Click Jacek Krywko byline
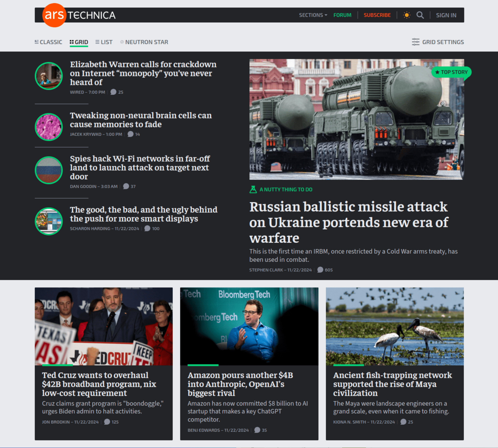Screen dimensions: 498x448 [x=85, y=134]
